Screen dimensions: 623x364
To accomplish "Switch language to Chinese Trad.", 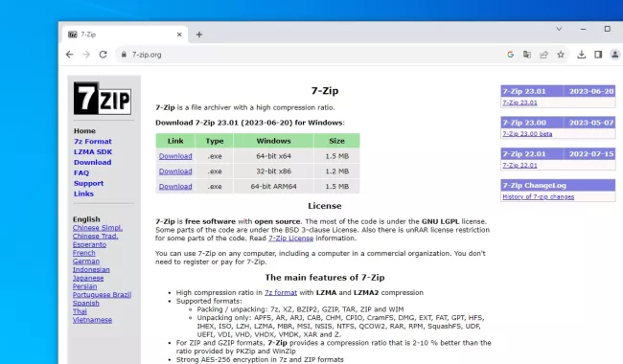I will click(95, 237).
